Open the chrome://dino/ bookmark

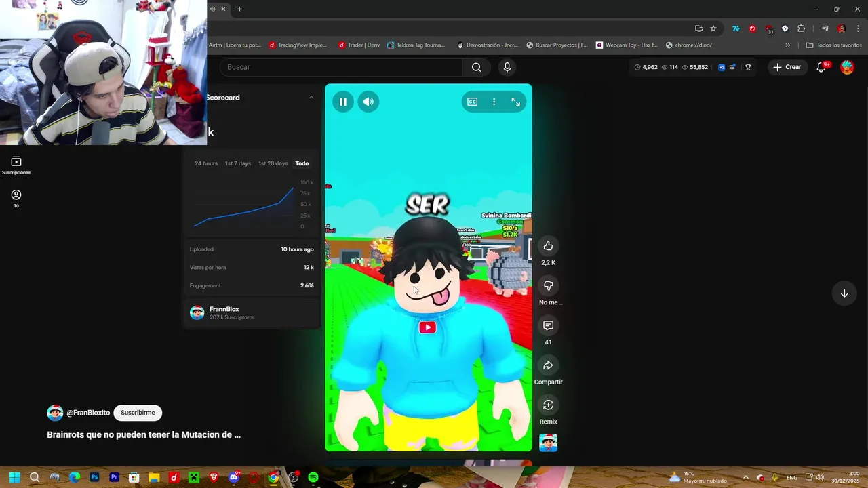689,45
